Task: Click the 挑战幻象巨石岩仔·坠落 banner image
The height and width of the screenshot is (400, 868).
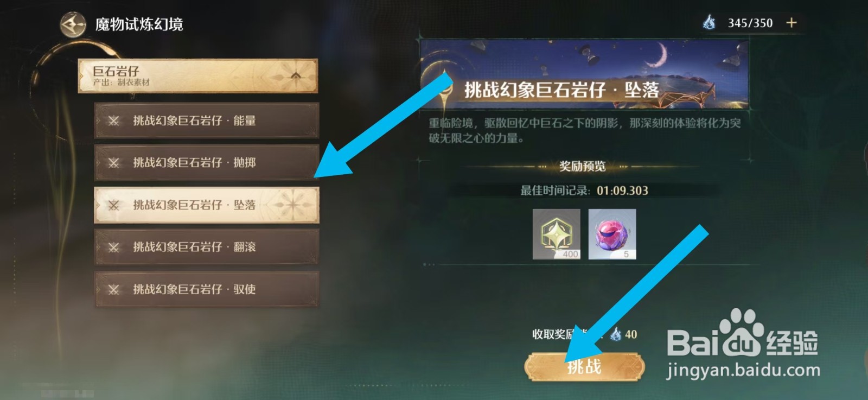Action: tap(584, 74)
